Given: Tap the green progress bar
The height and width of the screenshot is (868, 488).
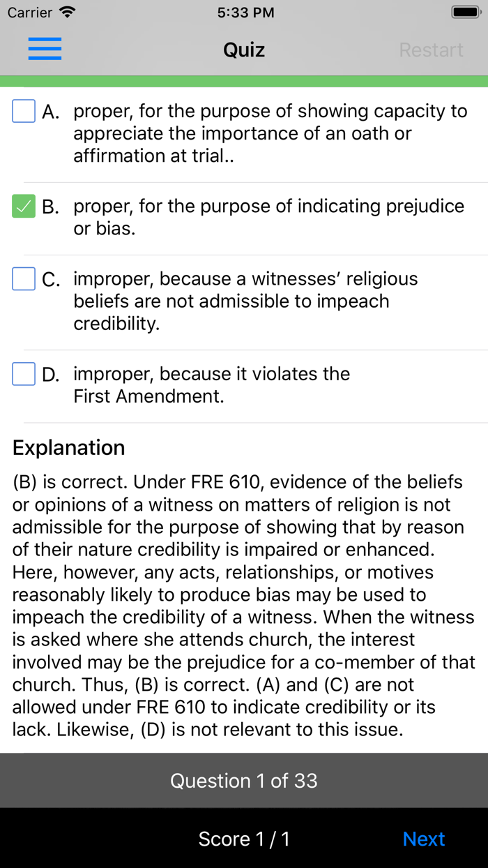Looking at the screenshot, I should 243,79.
